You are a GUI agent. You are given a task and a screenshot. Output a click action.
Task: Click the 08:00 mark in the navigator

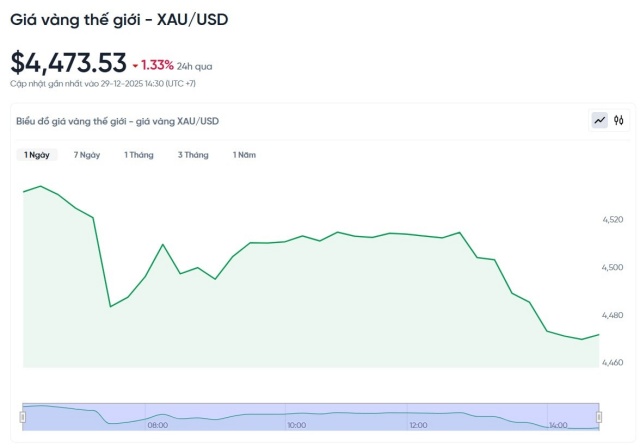coord(158,425)
